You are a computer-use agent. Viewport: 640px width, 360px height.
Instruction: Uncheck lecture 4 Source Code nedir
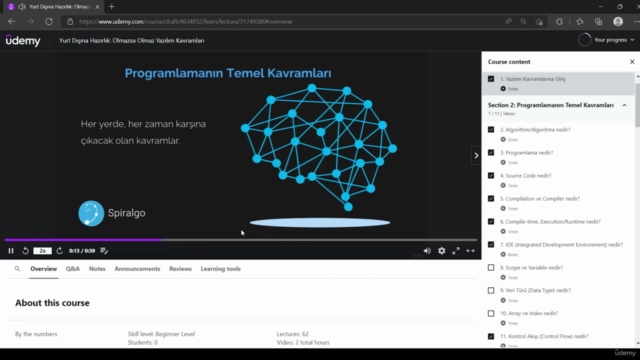(491, 176)
